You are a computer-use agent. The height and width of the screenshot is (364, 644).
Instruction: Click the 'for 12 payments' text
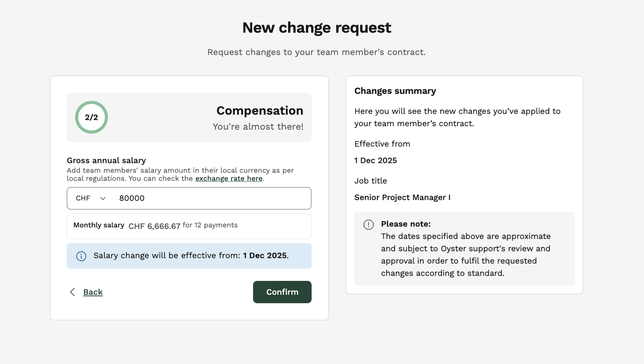pos(210,225)
